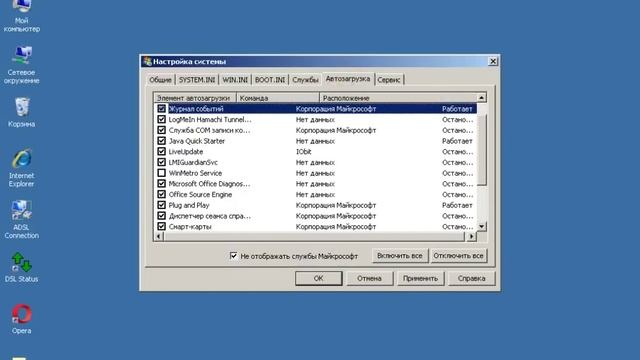Open the Мой компьютер desktop icon
This screenshot has height=360, width=640.
coord(21,16)
